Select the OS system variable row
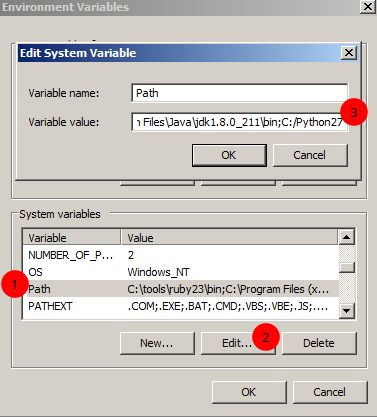The image size is (377, 417). 180,272
